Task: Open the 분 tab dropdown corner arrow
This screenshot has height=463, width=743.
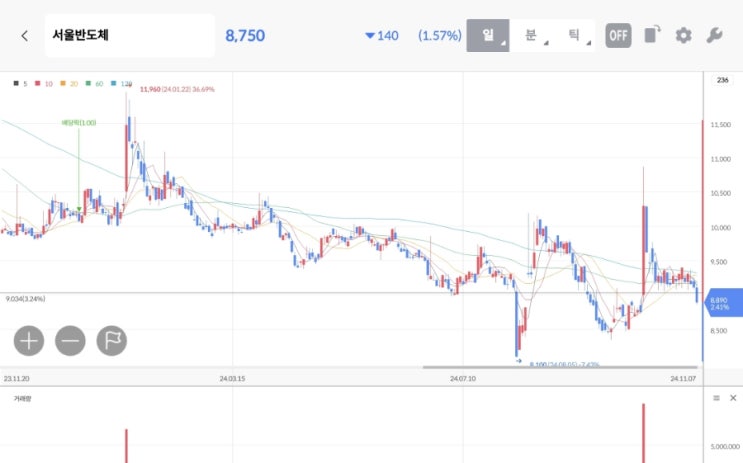Action: tap(546, 44)
